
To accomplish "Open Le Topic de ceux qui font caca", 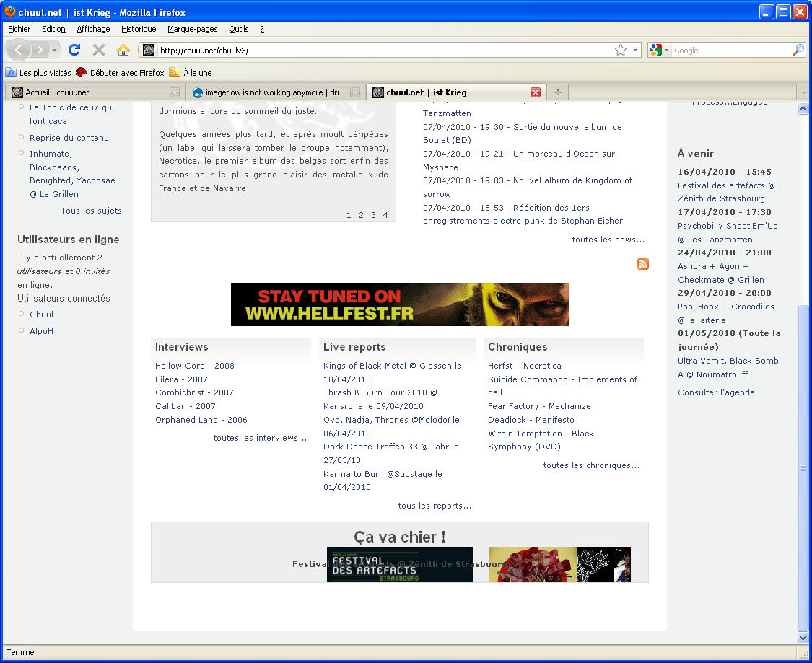I will click(x=71, y=115).
